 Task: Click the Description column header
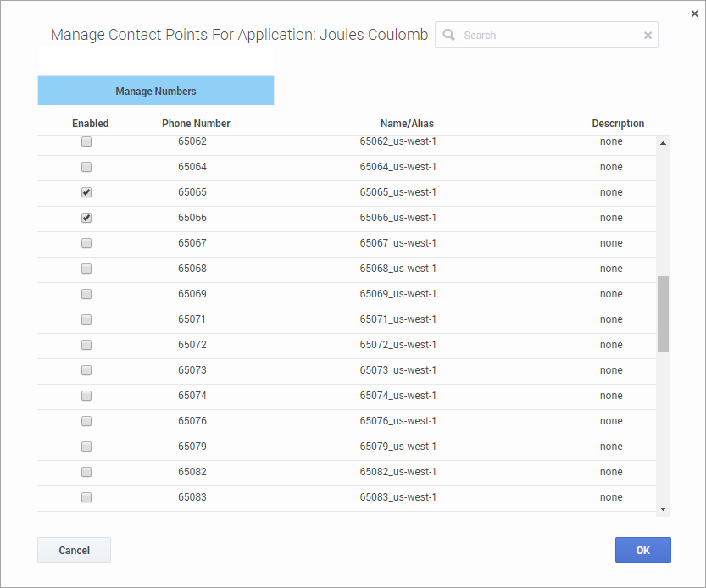click(618, 124)
